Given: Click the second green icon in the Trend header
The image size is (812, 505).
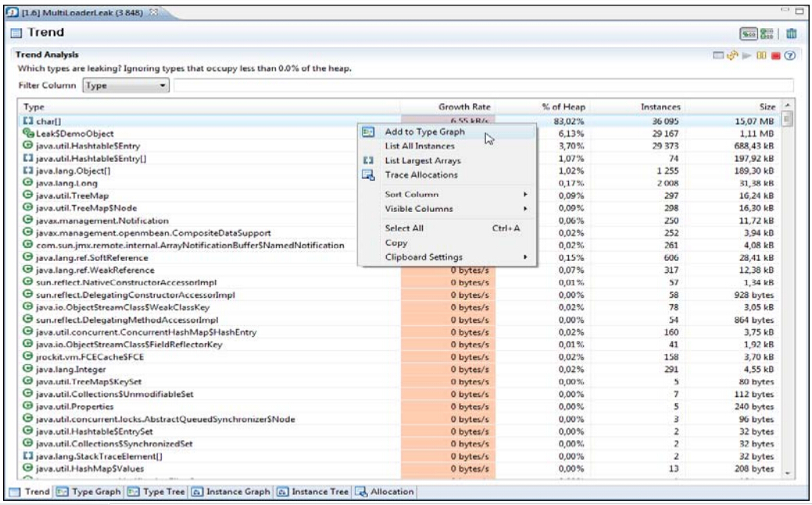Looking at the screenshot, I should coord(767,34).
